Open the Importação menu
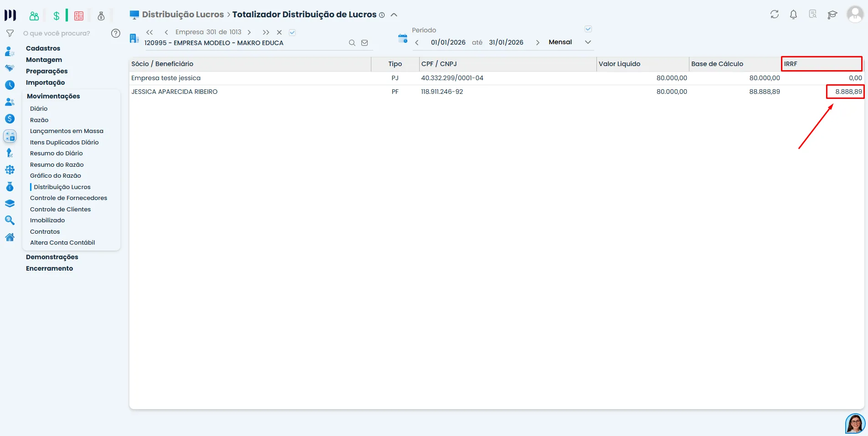868x436 pixels. tap(45, 82)
